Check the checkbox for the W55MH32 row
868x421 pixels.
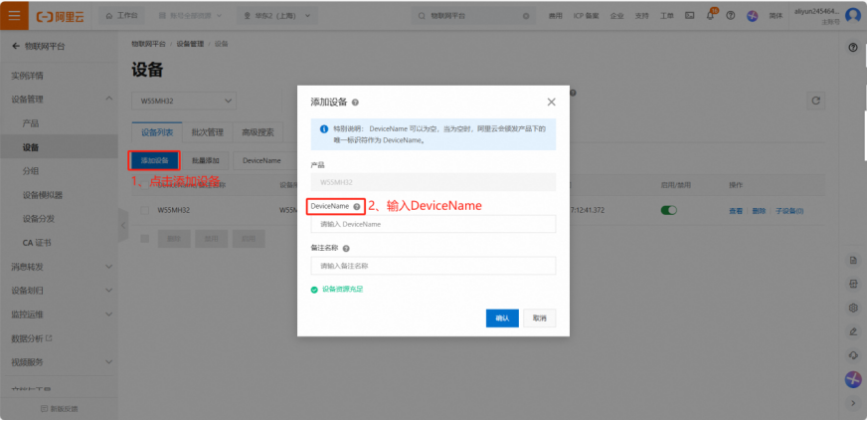click(x=144, y=211)
